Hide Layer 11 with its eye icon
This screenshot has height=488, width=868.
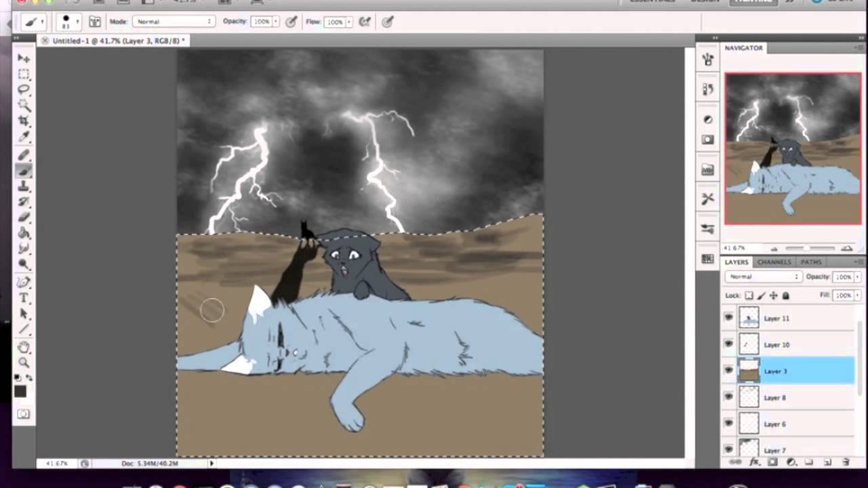[729, 318]
